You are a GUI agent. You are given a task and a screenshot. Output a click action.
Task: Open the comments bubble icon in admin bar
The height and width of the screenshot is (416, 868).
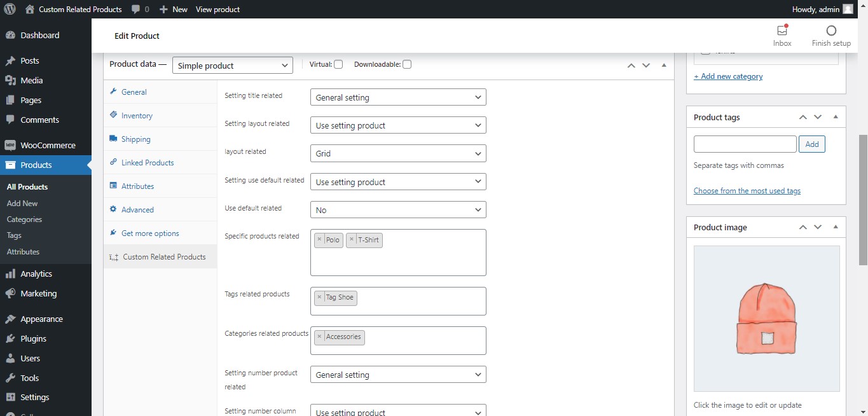pos(136,10)
